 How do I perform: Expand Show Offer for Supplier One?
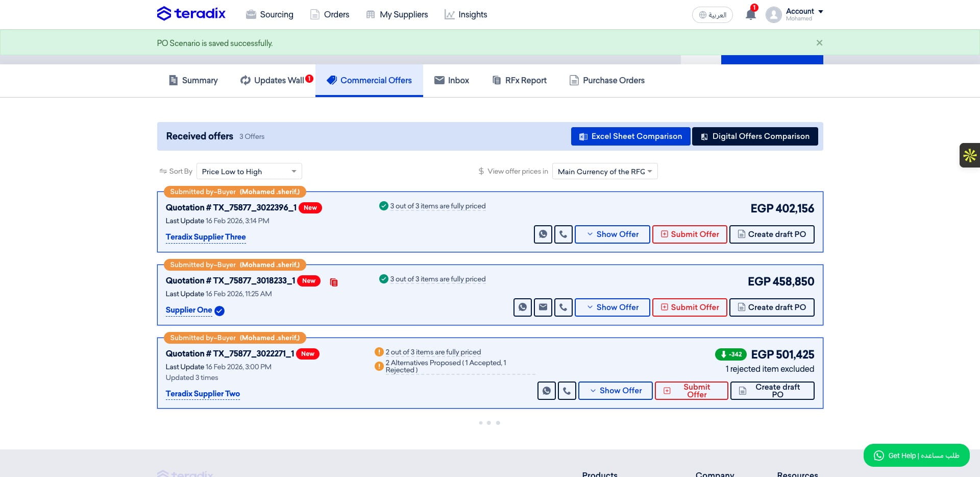612,307
